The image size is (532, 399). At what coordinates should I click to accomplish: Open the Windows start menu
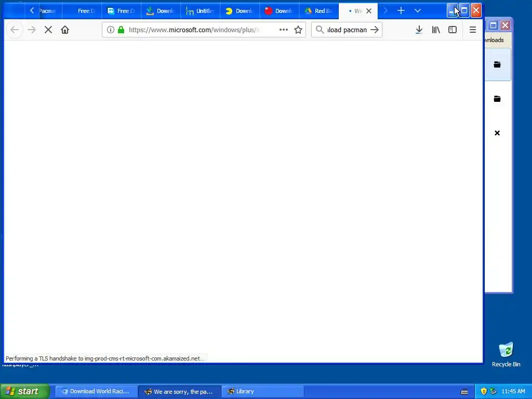(x=25, y=391)
